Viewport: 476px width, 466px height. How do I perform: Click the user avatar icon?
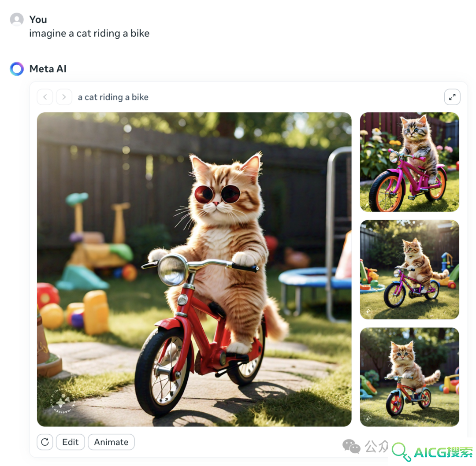click(x=17, y=19)
